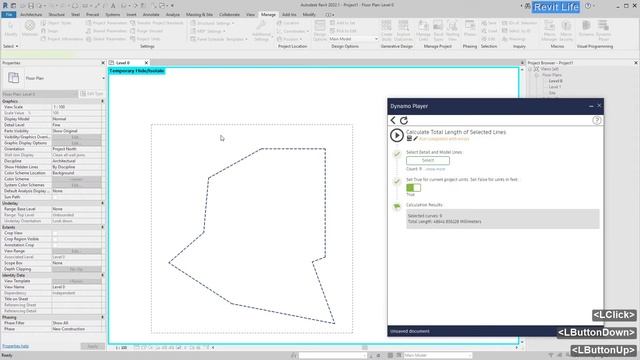Open Snaps settings
Viewport: 640px width, 360px height.
tap(50, 31)
